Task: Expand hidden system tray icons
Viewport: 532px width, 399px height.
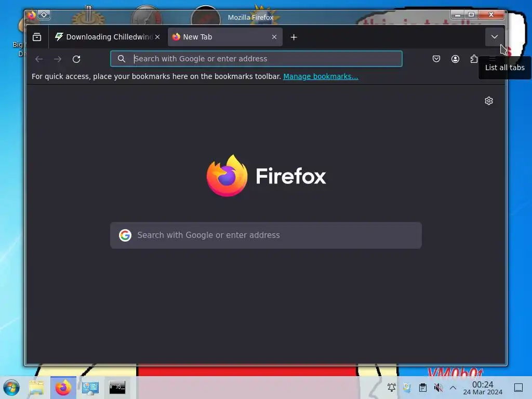Action: 453,388
